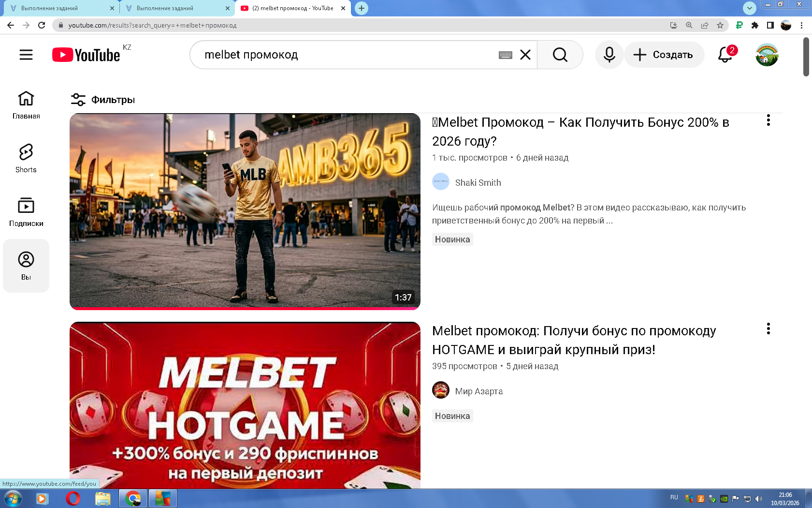Viewport: 812px width, 508px height.
Task: Open the Главная sidebar item
Action: 26,105
